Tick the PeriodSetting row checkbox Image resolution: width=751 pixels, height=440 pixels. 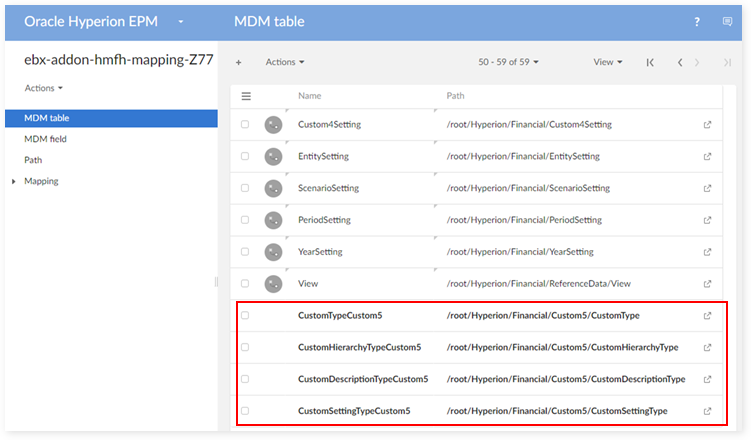point(245,220)
